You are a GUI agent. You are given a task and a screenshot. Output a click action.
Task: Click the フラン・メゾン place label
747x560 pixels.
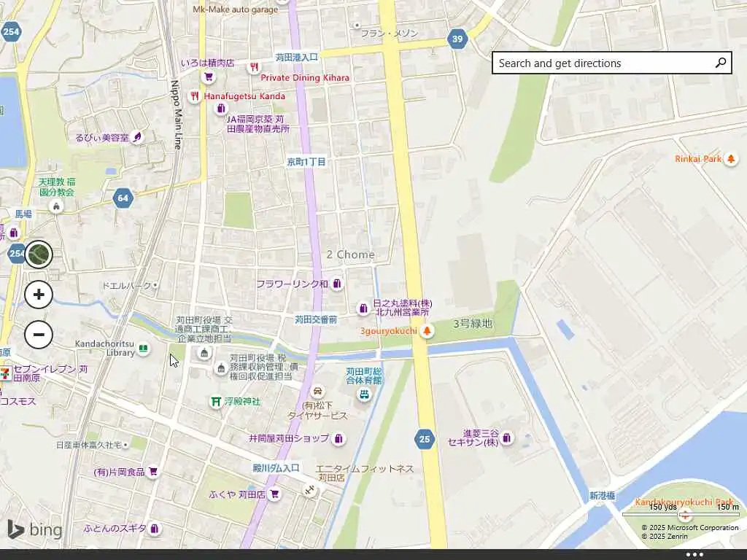390,34
